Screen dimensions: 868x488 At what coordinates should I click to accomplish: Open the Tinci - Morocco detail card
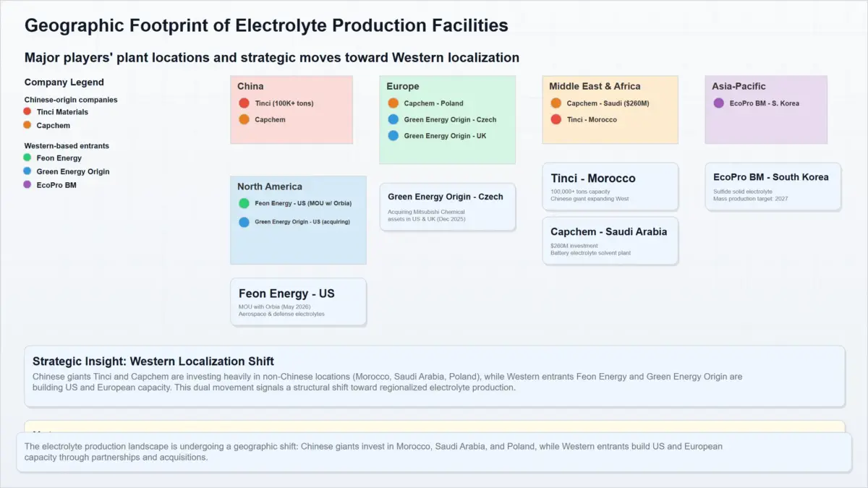point(610,187)
